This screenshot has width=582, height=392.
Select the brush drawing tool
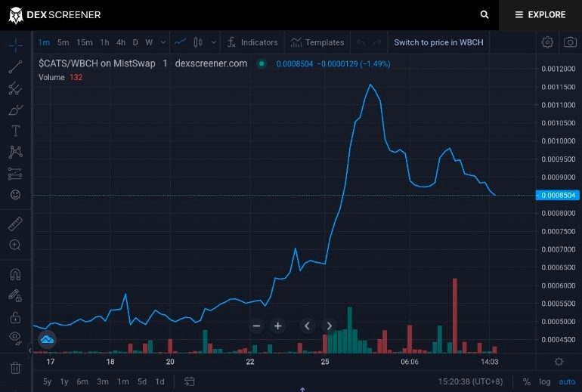pyautogui.click(x=16, y=110)
